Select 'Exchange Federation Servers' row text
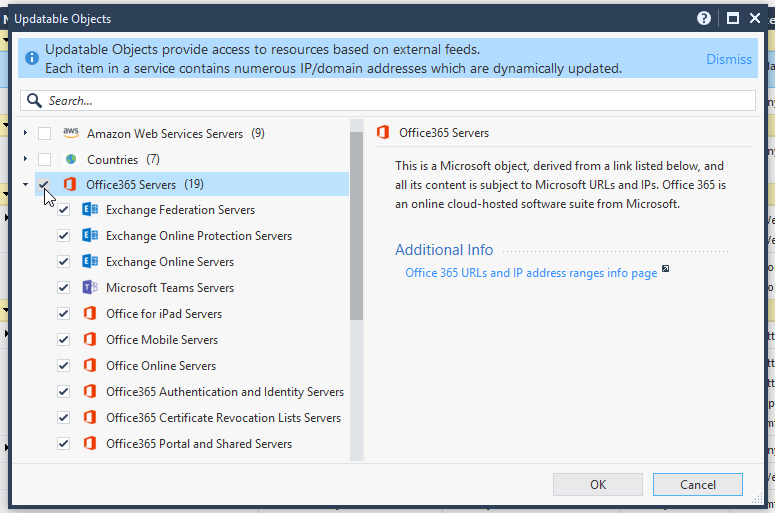Screen dimensions: 775x513 click(180, 210)
